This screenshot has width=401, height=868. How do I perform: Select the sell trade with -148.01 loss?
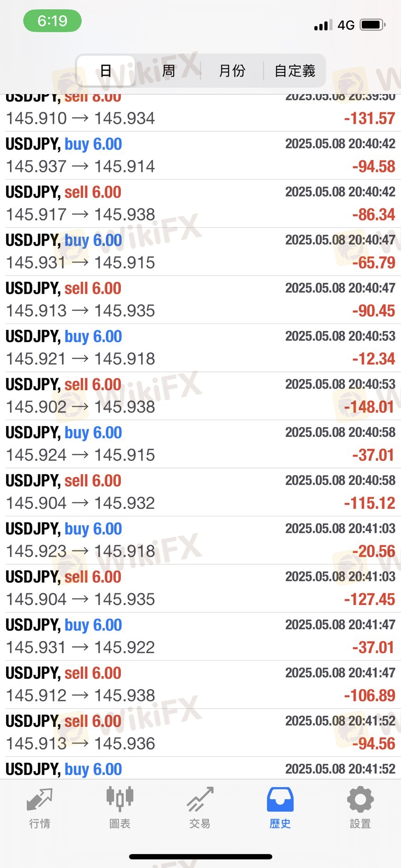(x=200, y=396)
